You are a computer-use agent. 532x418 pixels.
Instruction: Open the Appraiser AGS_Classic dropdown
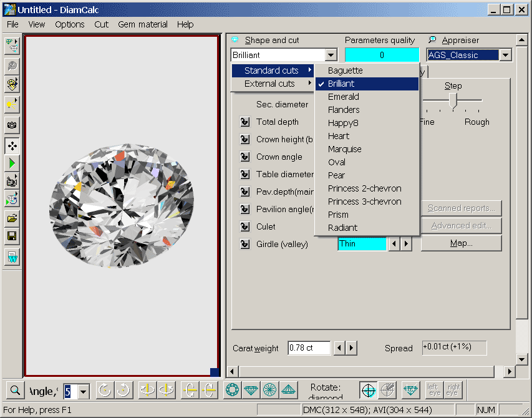click(505, 55)
